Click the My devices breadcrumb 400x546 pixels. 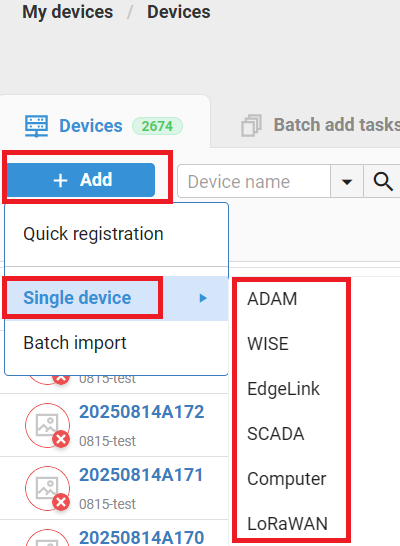68,12
